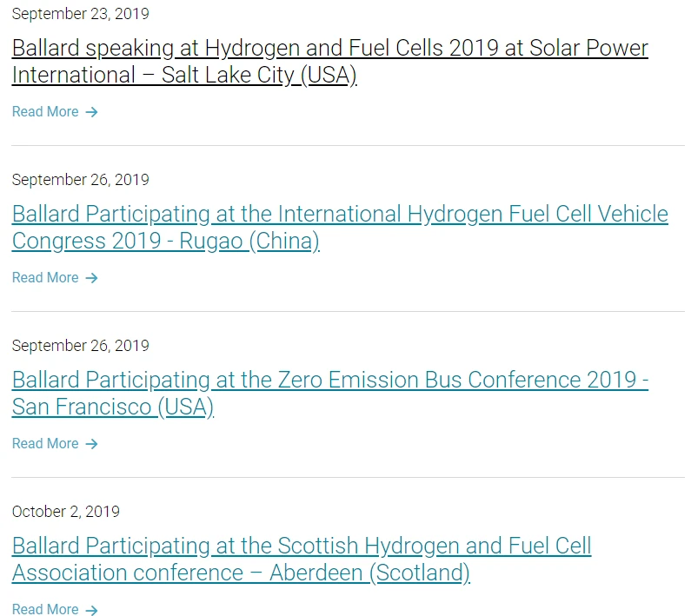Click the arrow icon under the Rugao (China) headline
The height and width of the screenshot is (616, 691).
click(91, 278)
